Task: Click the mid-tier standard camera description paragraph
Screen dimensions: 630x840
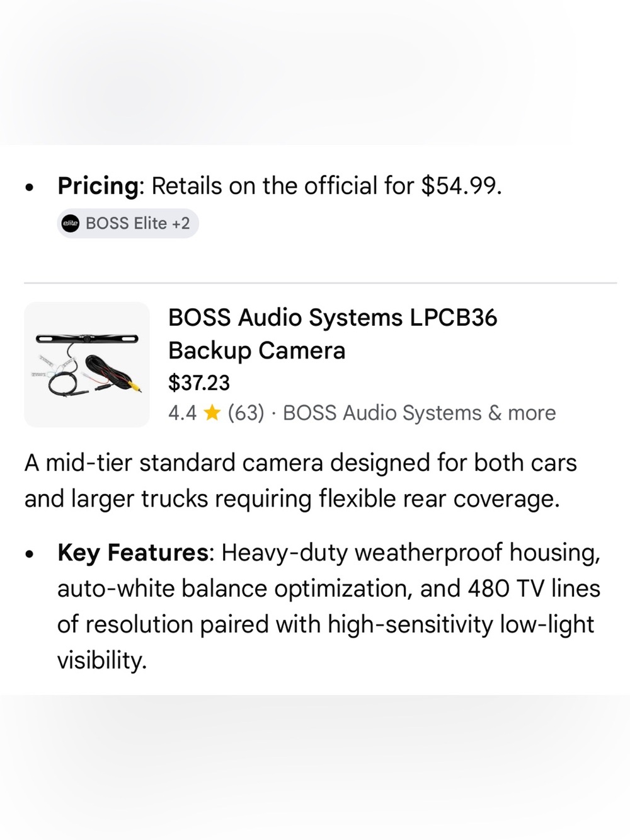Action: click(x=301, y=481)
